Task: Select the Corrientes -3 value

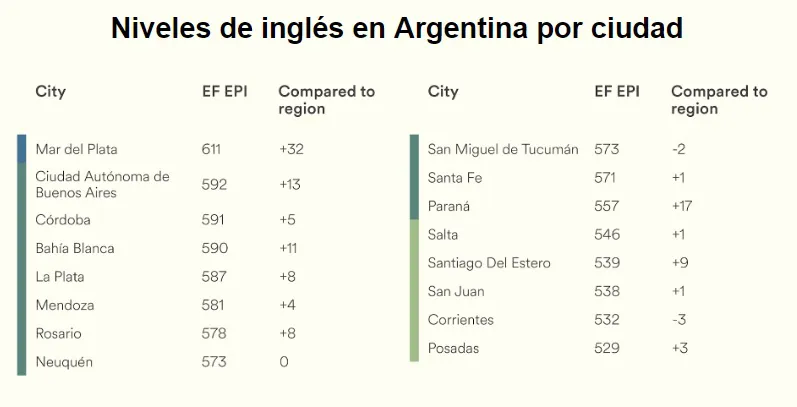Action: (x=679, y=320)
